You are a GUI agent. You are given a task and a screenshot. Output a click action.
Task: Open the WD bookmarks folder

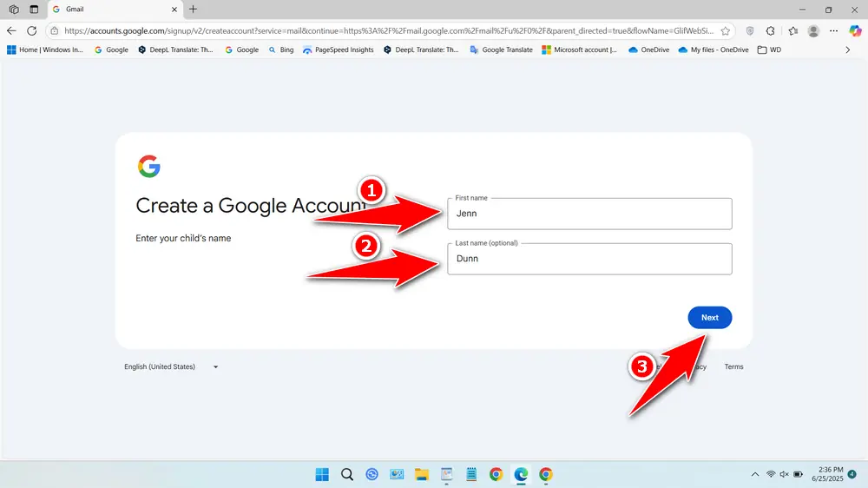click(x=769, y=49)
